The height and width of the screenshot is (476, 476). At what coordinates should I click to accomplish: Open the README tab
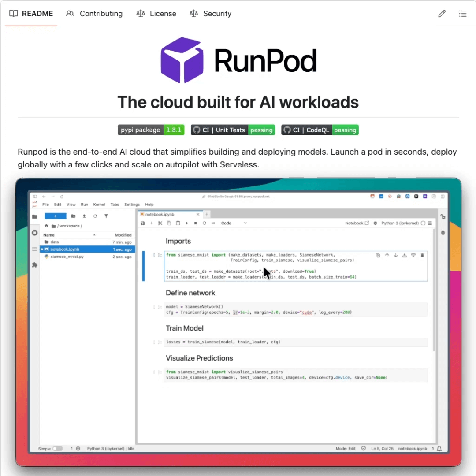[31, 14]
